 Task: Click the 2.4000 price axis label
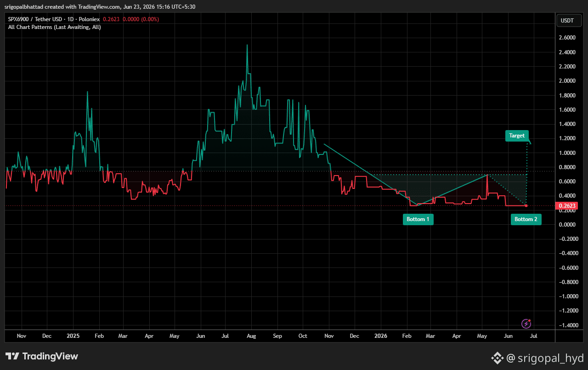point(568,52)
